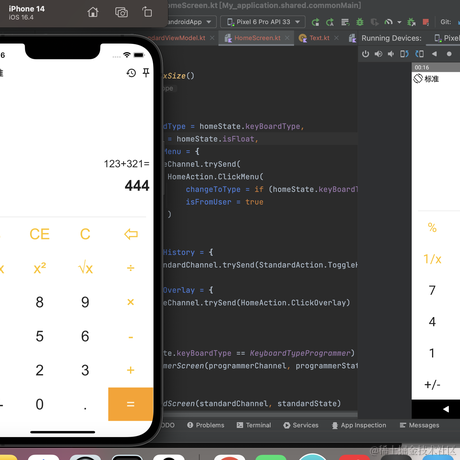Take a simulator screenshot with camera icon
The width and height of the screenshot is (460, 460).
121,12
